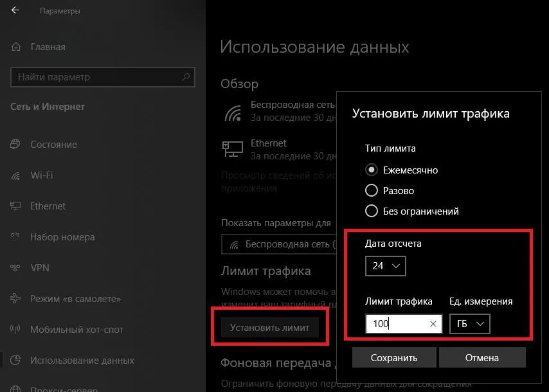Click the Параметры window title
The width and height of the screenshot is (549, 392).
tap(60, 11)
